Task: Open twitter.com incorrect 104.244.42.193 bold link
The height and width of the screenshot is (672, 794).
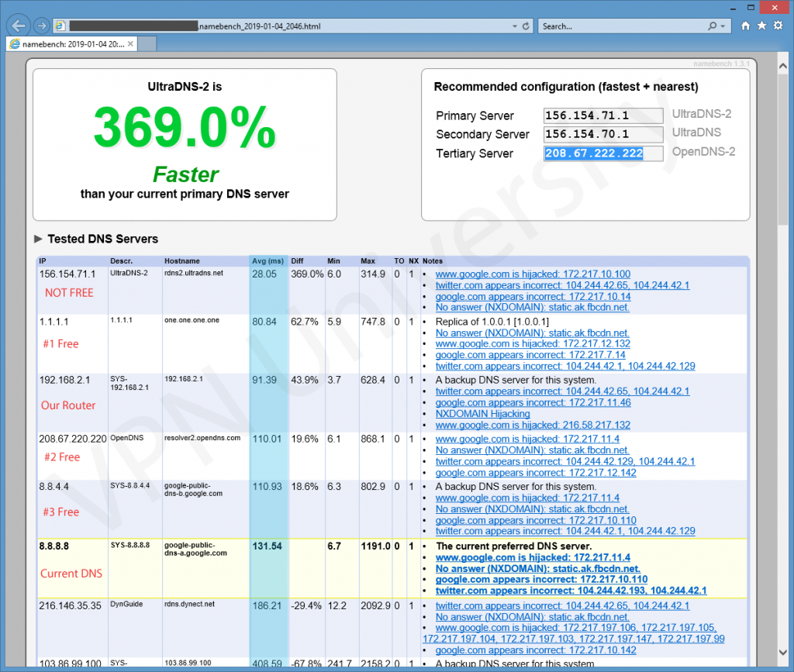Action: pos(571,591)
